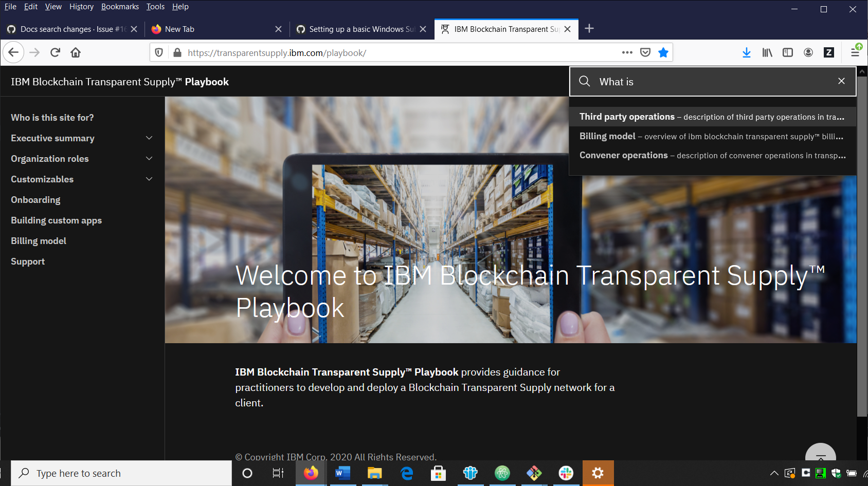Open Cortana circle on taskbar

point(247,473)
